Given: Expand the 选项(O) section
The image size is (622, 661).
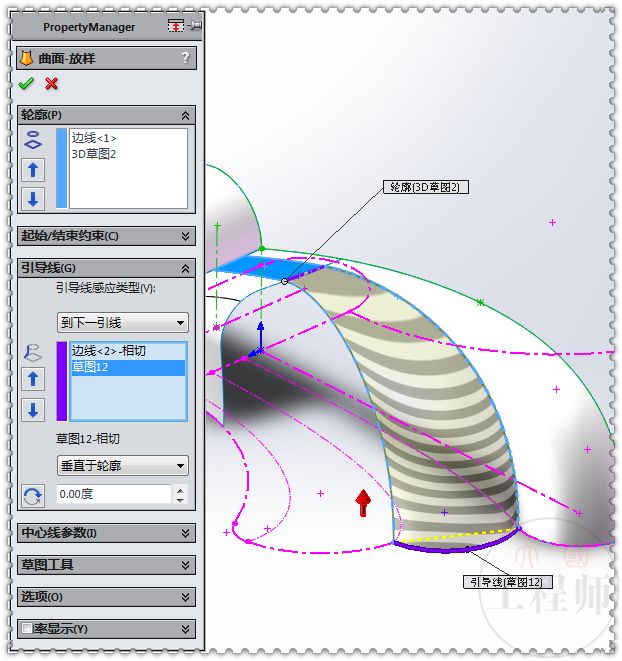Looking at the screenshot, I should pyautogui.click(x=185, y=597).
